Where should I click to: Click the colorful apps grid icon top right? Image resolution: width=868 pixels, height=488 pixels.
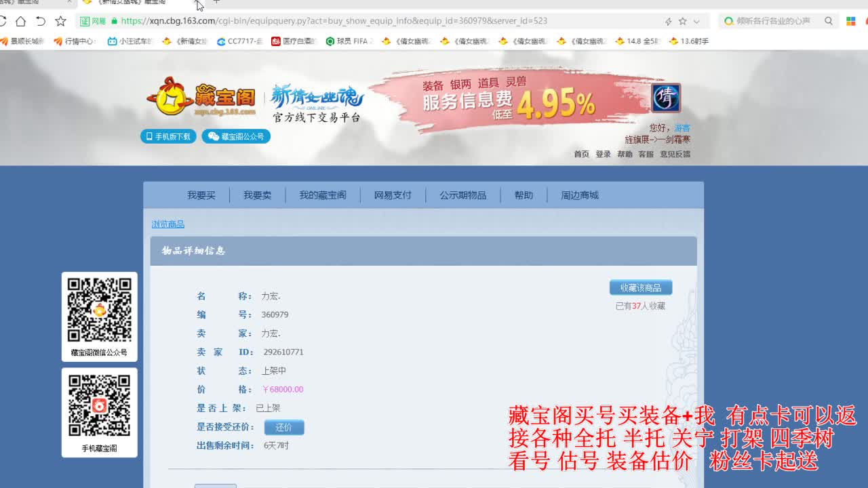click(x=850, y=21)
